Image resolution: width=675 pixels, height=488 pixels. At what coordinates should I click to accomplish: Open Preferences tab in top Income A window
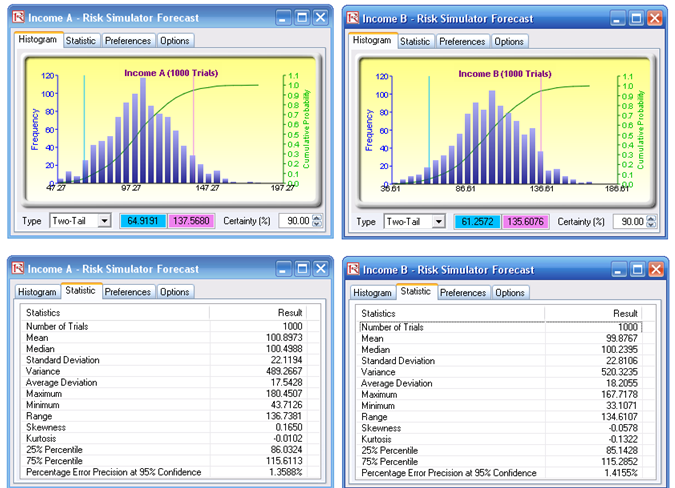pyautogui.click(x=128, y=41)
